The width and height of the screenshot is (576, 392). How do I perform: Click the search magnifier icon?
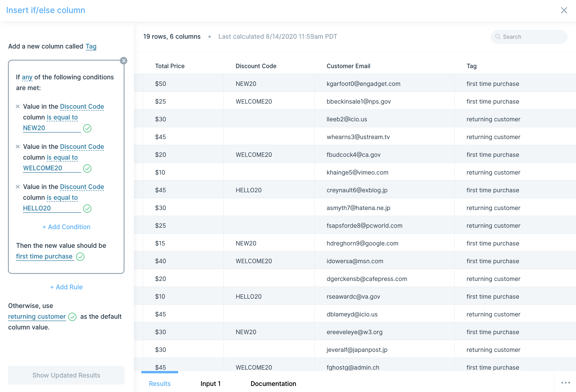pos(497,37)
